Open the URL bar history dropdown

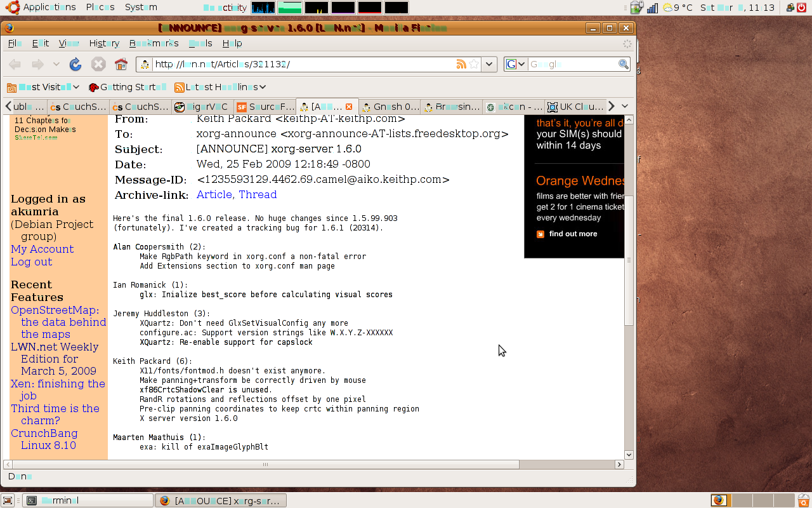[x=489, y=64]
